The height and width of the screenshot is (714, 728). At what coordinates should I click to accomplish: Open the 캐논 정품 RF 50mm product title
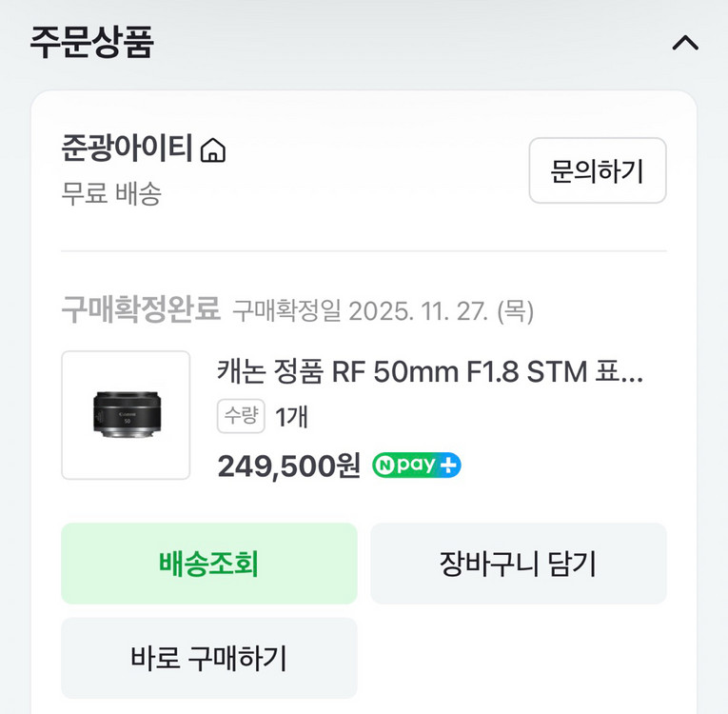pyautogui.click(x=430, y=371)
